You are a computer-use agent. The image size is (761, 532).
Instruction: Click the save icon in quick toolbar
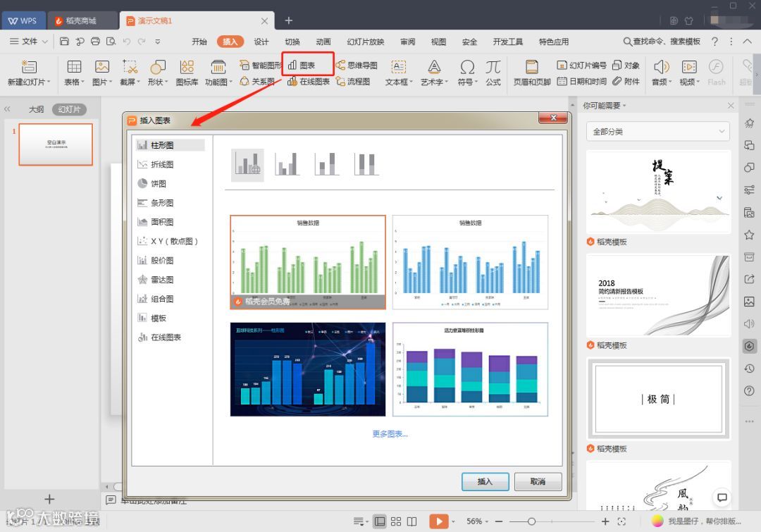pyautogui.click(x=64, y=42)
